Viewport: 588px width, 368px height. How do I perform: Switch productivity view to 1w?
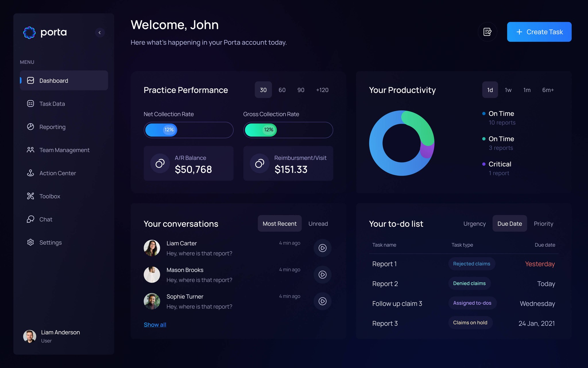pyautogui.click(x=508, y=90)
